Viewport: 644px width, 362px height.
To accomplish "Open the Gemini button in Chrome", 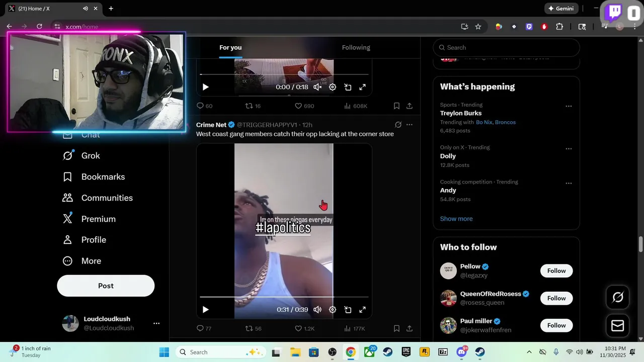I will 560,9.
